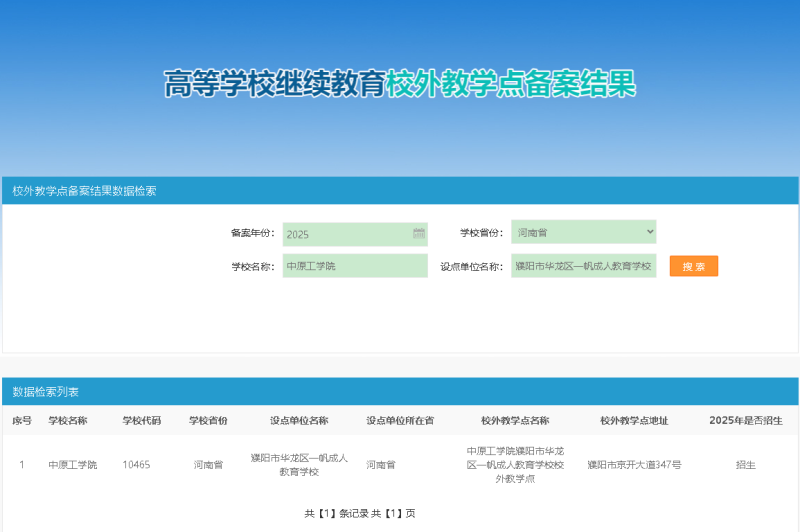Click the 2025年是否招生 column header
This screenshot has width=800, height=532.
coord(745,420)
